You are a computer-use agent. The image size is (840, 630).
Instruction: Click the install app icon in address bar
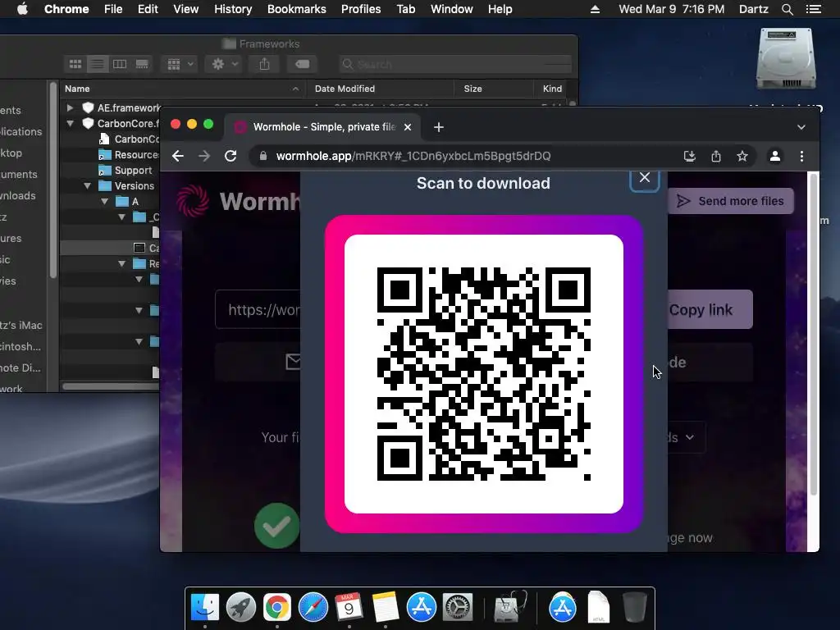(689, 156)
